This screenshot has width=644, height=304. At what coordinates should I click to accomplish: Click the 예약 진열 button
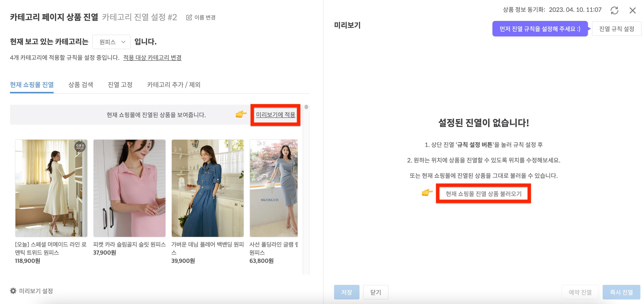(580, 292)
